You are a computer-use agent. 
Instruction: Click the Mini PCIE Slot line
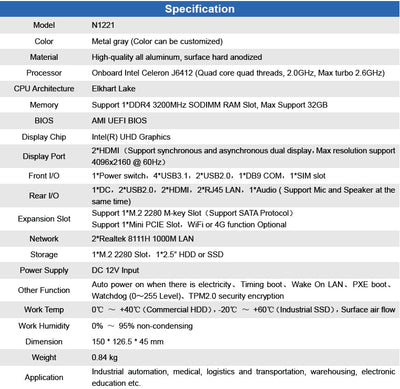click(x=189, y=225)
